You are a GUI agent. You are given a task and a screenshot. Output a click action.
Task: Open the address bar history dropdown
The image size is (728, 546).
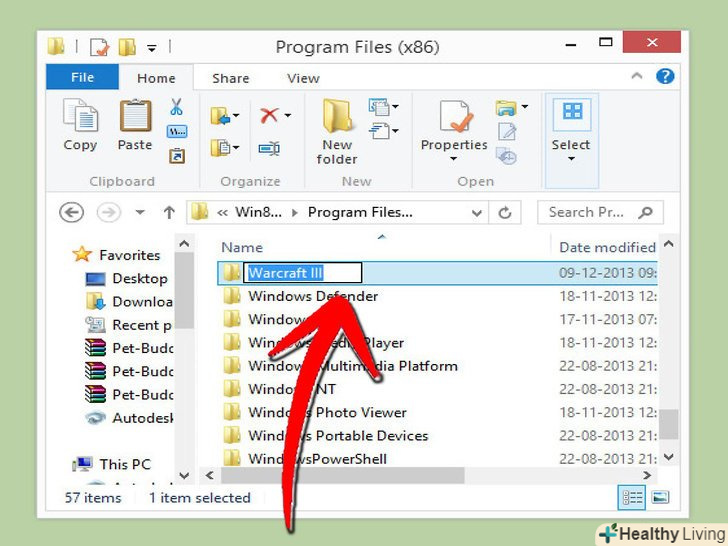point(476,213)
